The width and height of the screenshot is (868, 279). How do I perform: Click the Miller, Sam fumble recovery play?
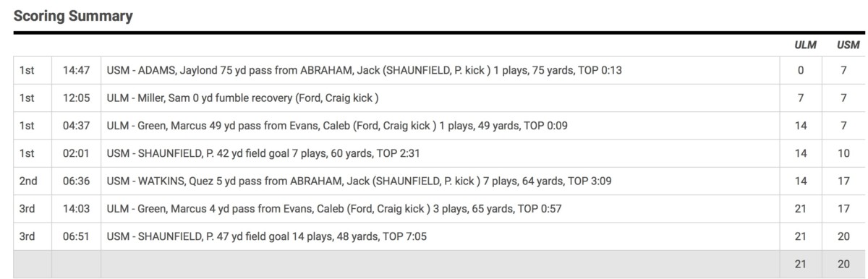click(242, 98)
